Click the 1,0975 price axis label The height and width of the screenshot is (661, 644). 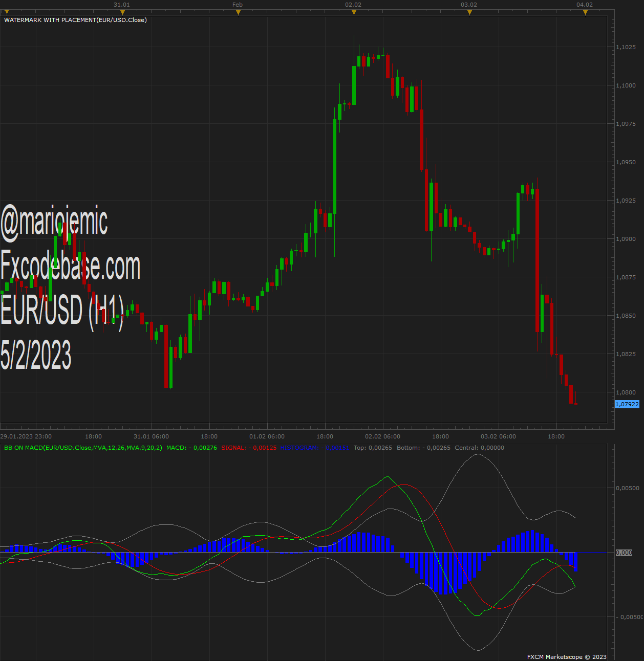pyautogui.click(x=626, y=124)
